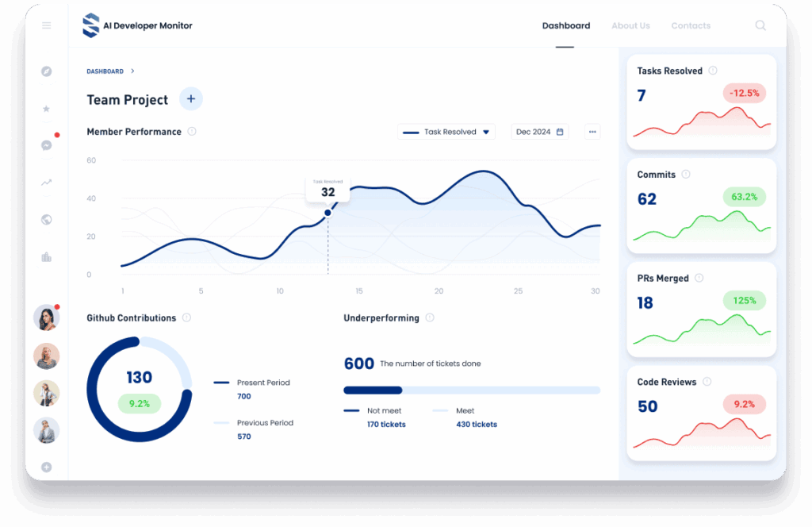Click the buildings organization icon
812x527 pixels.
click(x=46, y=257)
